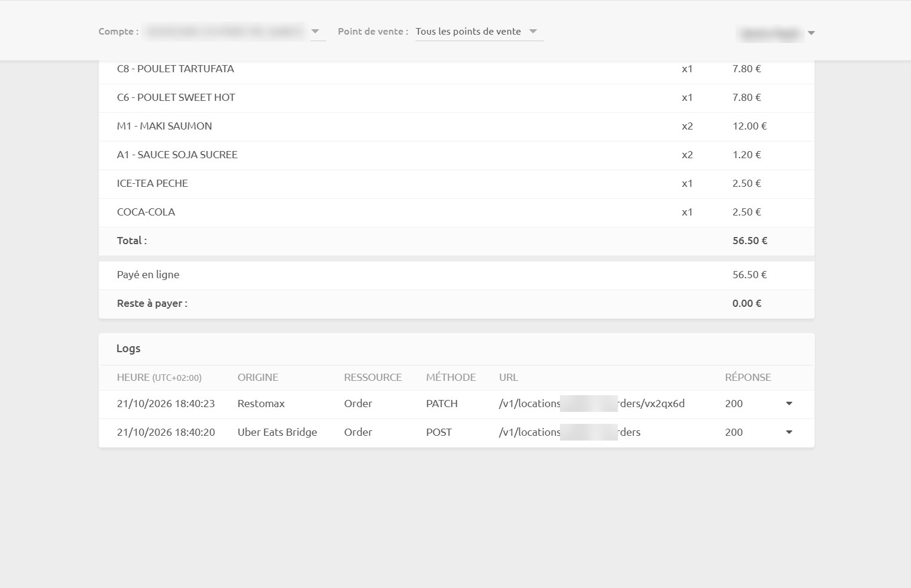The width and height of the screenshot is (911, 588).
Task: Select the A1 - SAUCE SOJA SUCREE item
Action: point(457,155)
